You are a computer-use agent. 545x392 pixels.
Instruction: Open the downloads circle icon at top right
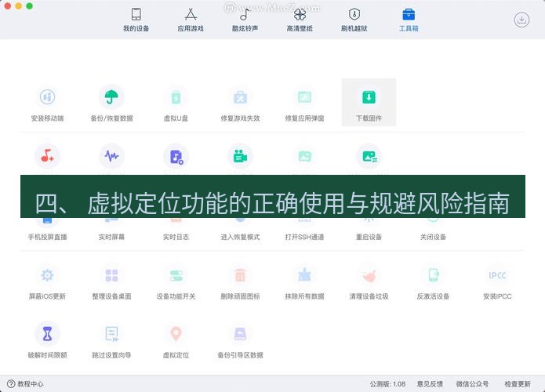(521, 20)
